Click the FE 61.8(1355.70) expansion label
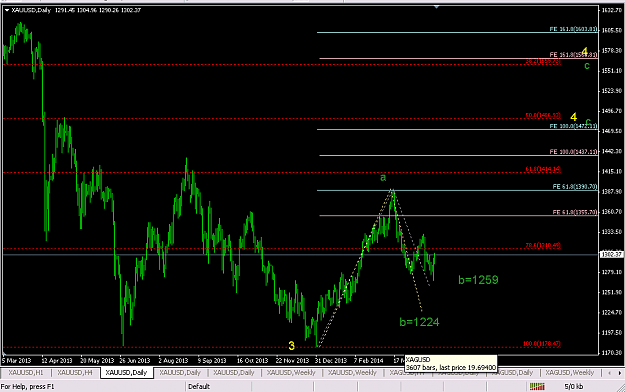Screen dimensions: 625x392 coord(575,212)
